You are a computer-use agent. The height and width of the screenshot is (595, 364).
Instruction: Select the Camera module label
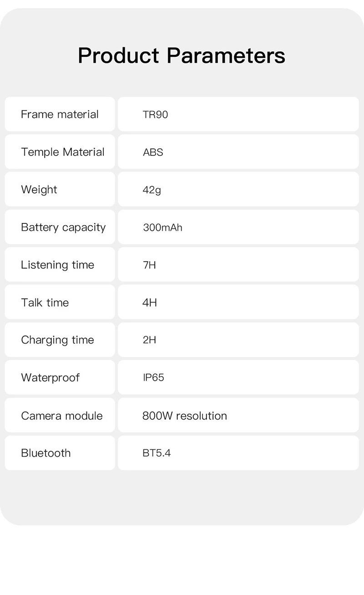62,415
